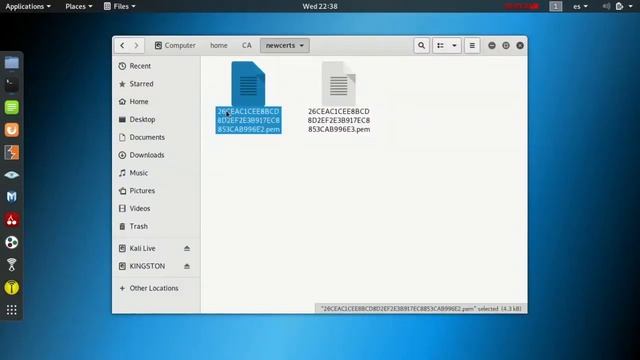
Task: Navigate to CA in the path bar
Action: click(x=247, y=45)
